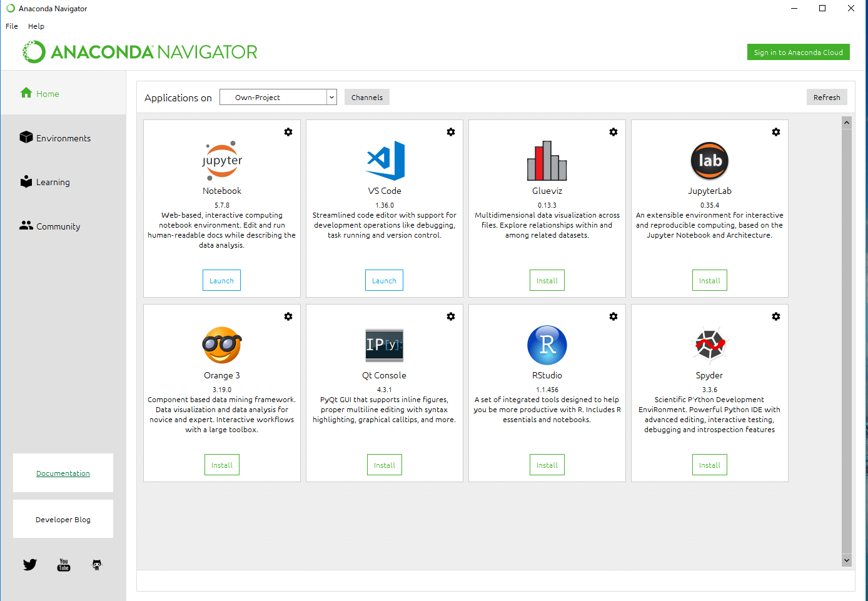Click the Glueviz bar chart logo
This screenshot has width=868, height=601.
547,161
